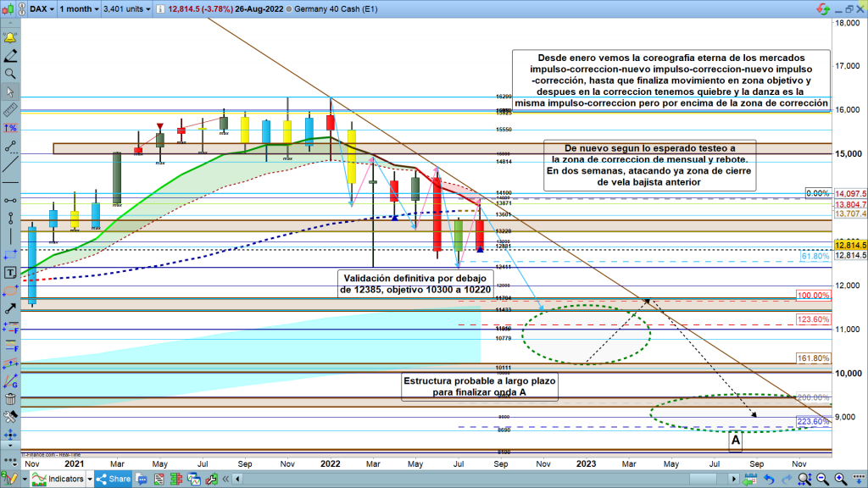Click the Share button
This screenshot has width=868, height=488.
pos(117,479)
